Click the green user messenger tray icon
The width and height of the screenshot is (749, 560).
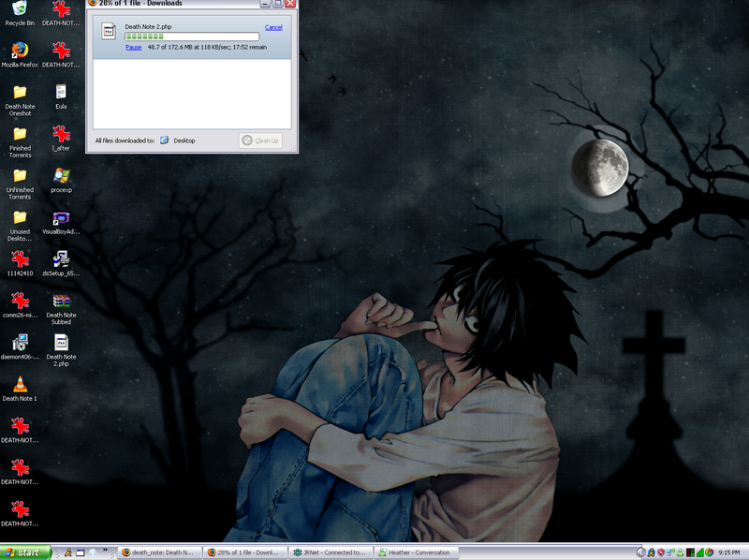point(680,553)
